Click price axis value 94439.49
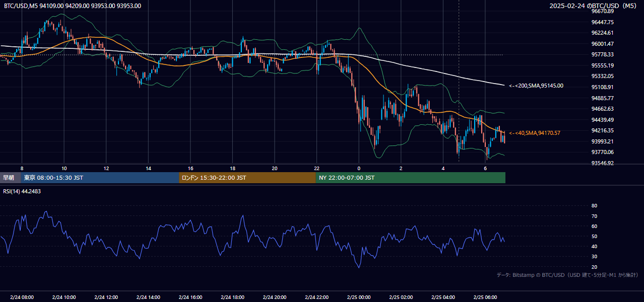 pyautogui.click(x=602, y=120)
